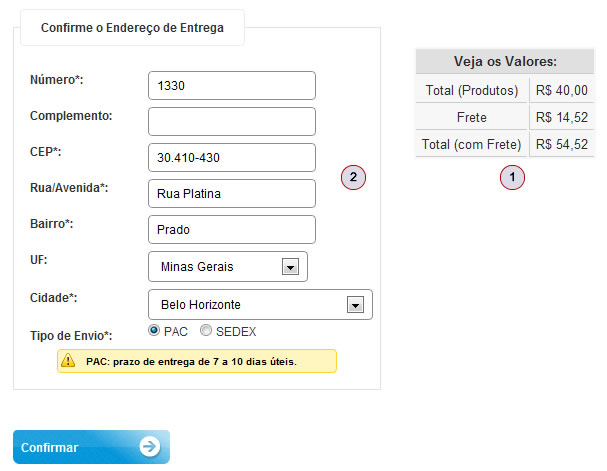Screen dimensions: 607x471
Task: Click the CEP input field
Action: pos(231,158)
